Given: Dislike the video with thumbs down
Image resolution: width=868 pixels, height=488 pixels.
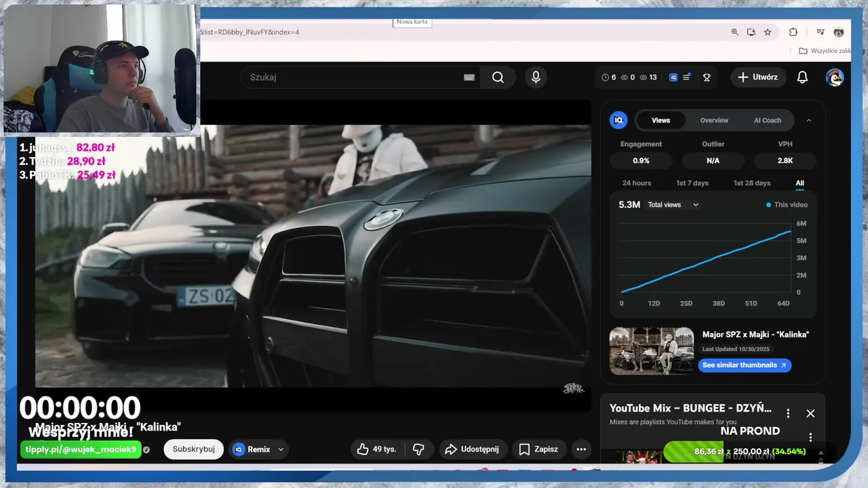Looking at the screenshot, I should (418, 449).
